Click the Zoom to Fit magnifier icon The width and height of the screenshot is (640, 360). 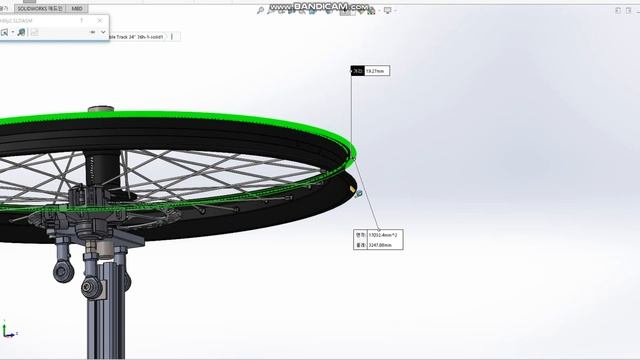click(260, 10)
